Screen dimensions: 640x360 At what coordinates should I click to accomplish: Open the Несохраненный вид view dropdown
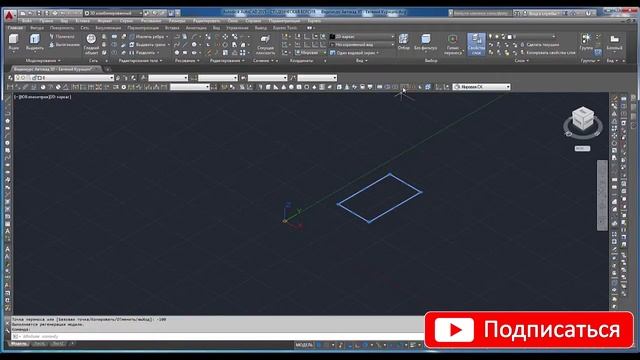[x=362, y=44]
